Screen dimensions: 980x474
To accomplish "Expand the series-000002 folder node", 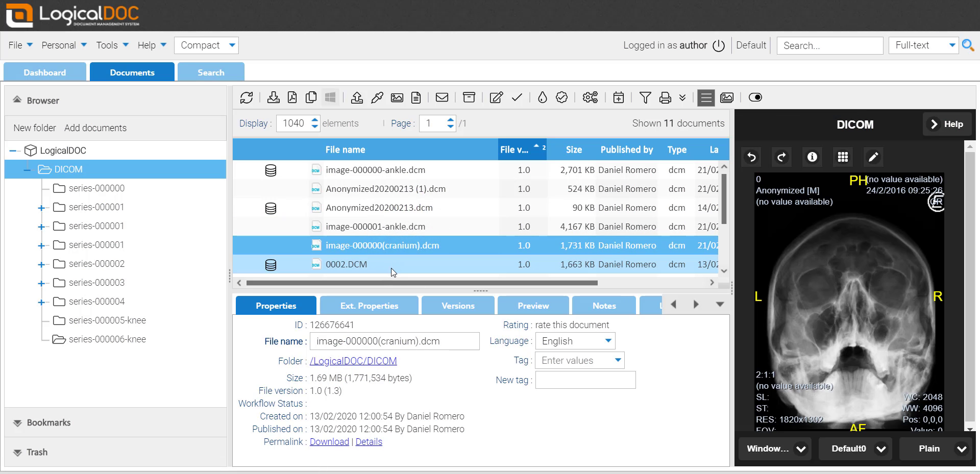I will coord(41,264).
